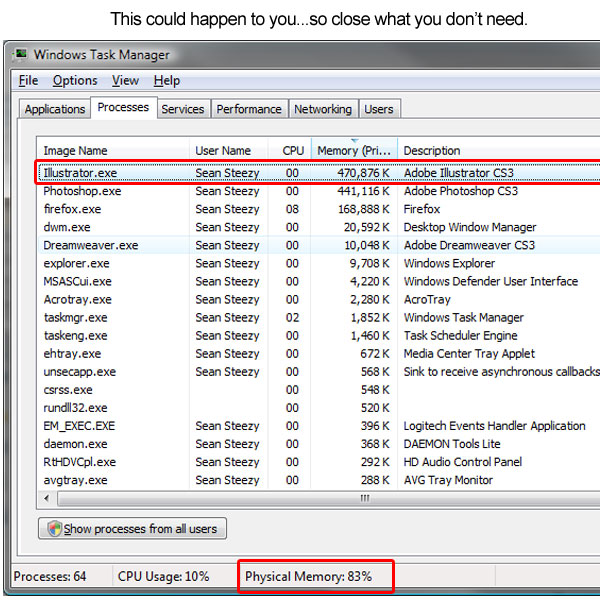The image size is (600, 600).
Task: Select the Processes tab
Action: tap(123, 108)
